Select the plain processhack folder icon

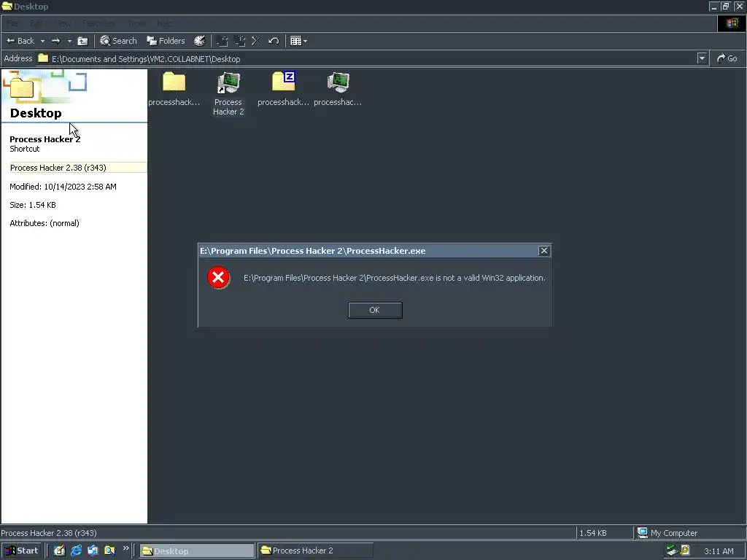coord(174,82)
